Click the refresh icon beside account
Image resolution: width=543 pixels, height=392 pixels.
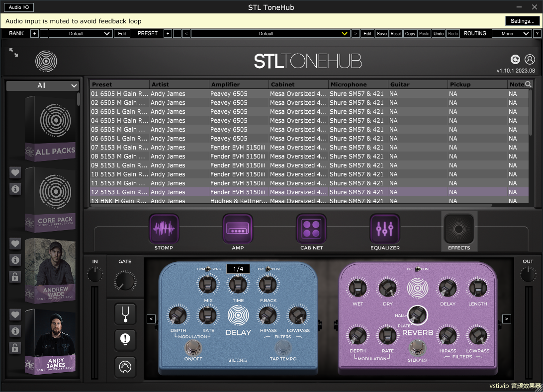point(515,60)
